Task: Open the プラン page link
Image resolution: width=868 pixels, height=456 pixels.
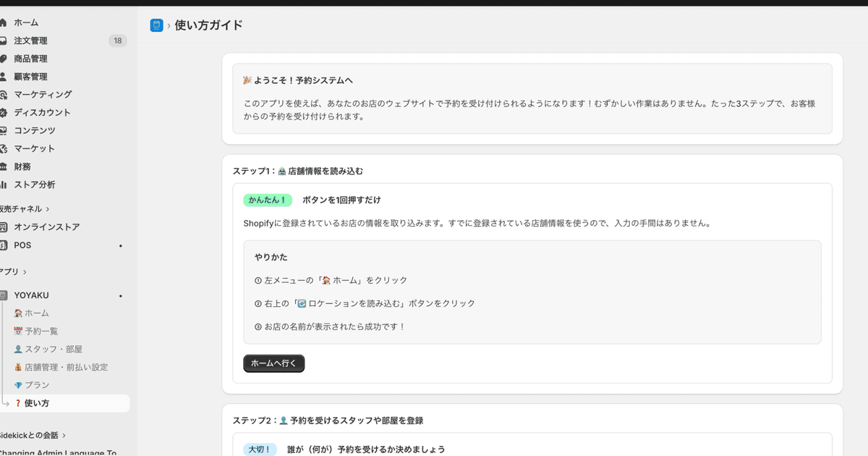Action: point(36,384)
